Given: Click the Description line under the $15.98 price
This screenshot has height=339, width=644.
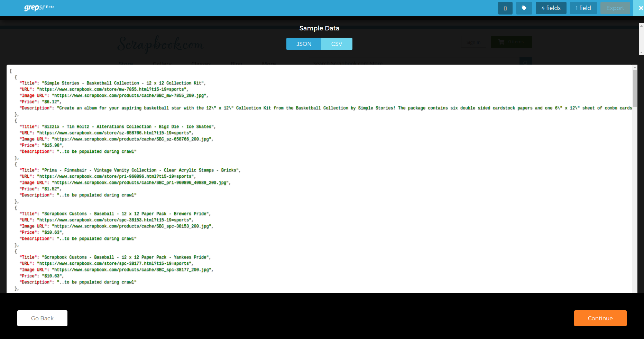Looking at the screenshot, I should coord(78,152).
